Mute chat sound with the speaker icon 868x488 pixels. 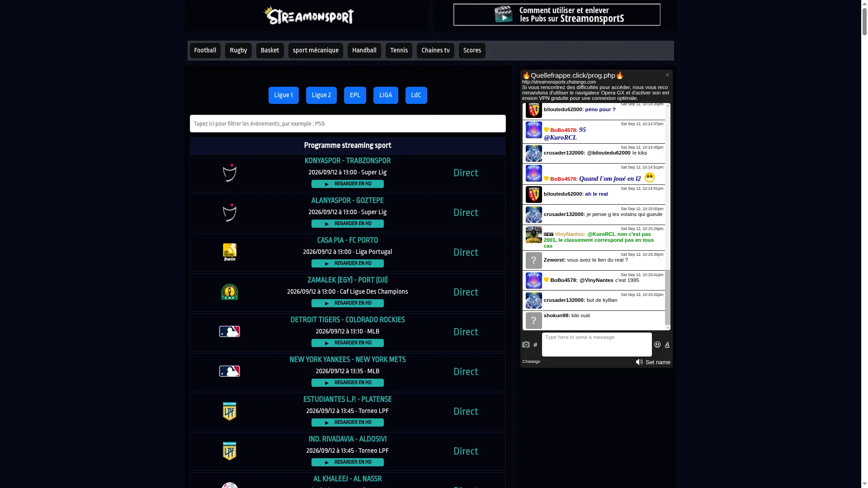(x=639, y=362)
